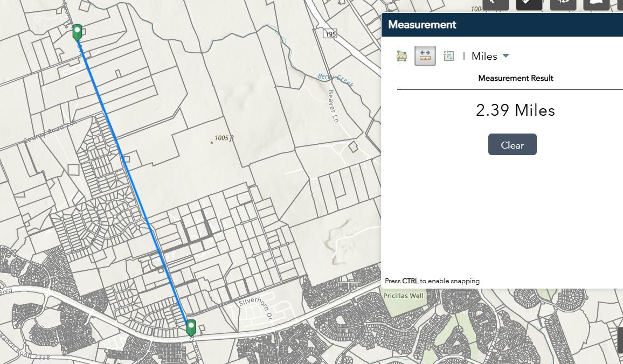Open the Miles unit dropdown
623x364 pixels.
tap(484, 56)
